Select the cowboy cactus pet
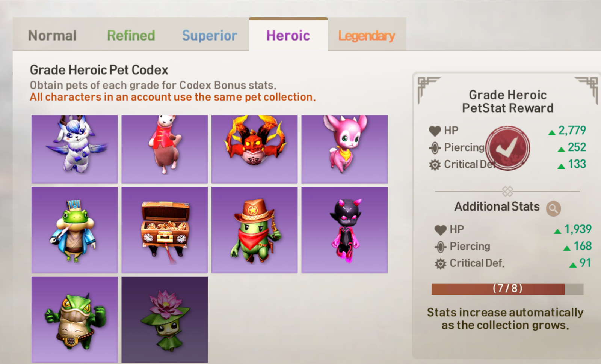This screenshot has width=601, height=364. click(x=254, y=230)
